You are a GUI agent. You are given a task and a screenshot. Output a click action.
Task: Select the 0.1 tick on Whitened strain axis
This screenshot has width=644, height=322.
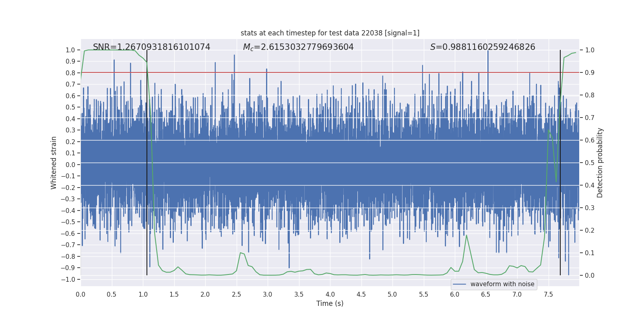70,153
